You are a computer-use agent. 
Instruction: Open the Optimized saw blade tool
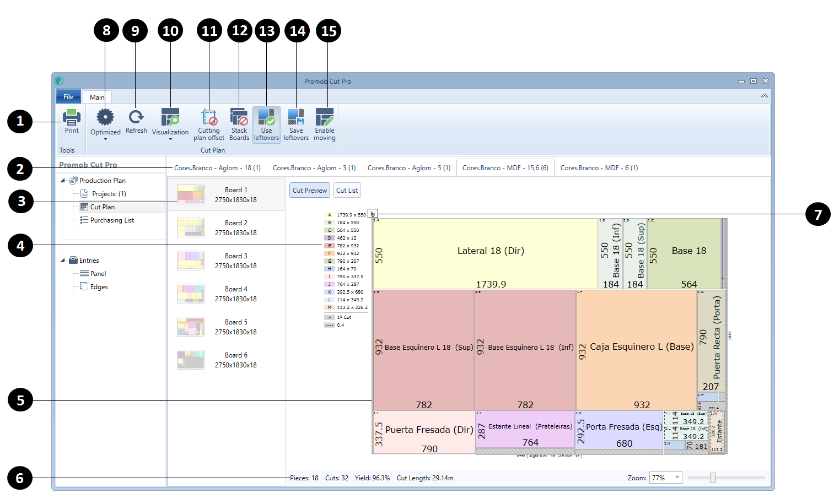(105, 117)
